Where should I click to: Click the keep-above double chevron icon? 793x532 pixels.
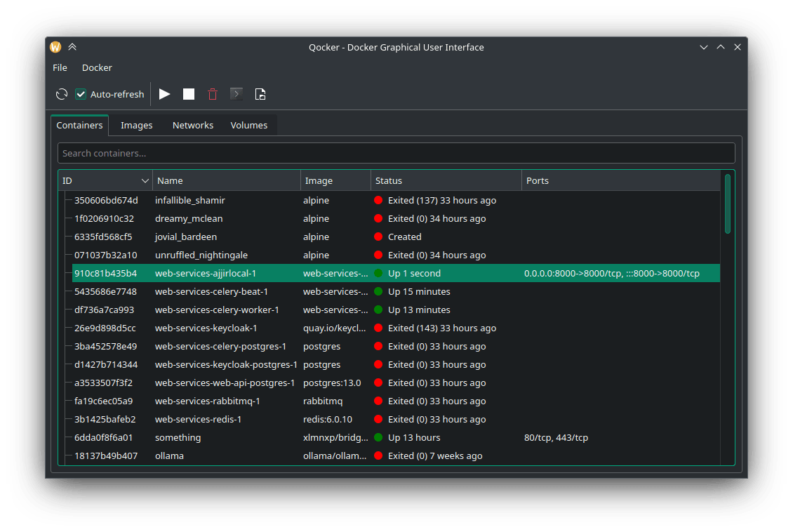pyautogui.click(x=72, y=47)
